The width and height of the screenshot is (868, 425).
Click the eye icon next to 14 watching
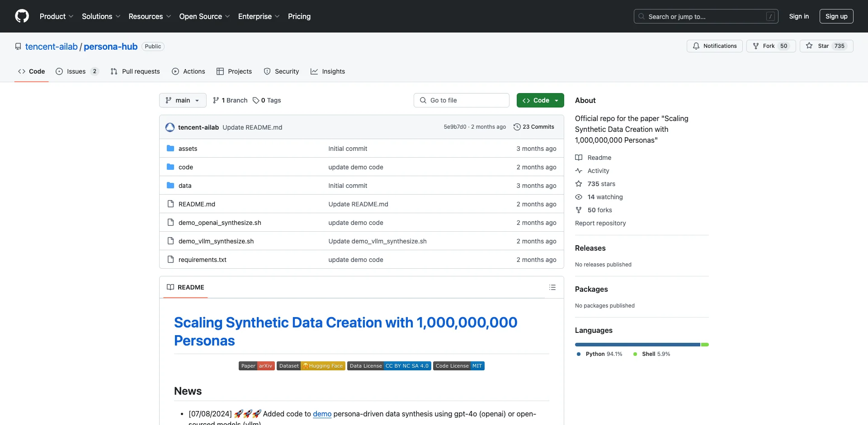[x=579, y=197]
